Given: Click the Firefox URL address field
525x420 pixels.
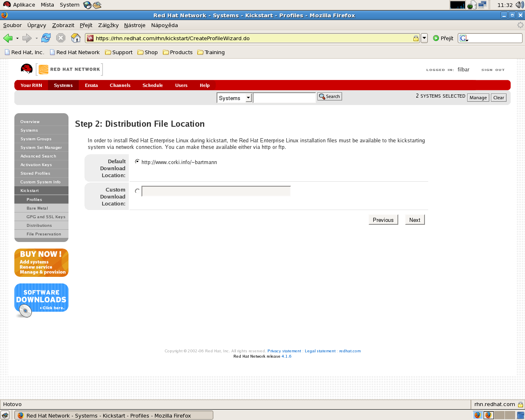Looking at the screenshot, I should (x=253, y=38).
